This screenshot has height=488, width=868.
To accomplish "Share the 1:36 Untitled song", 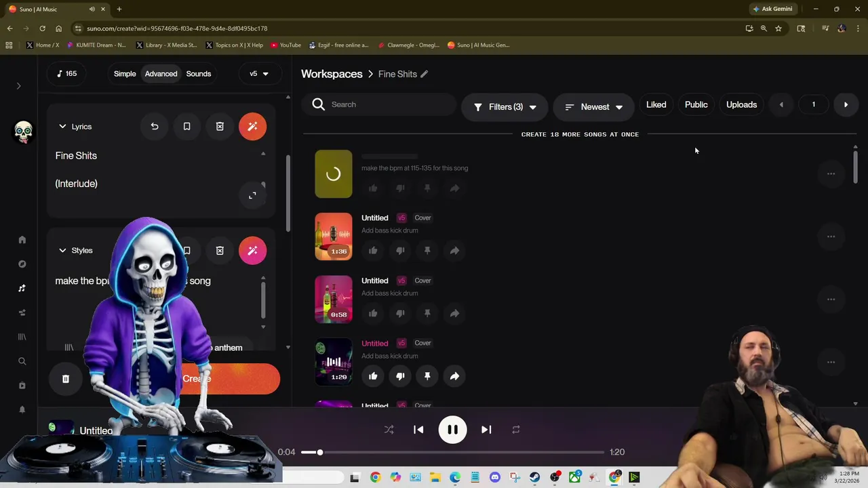I will [454, 251].
